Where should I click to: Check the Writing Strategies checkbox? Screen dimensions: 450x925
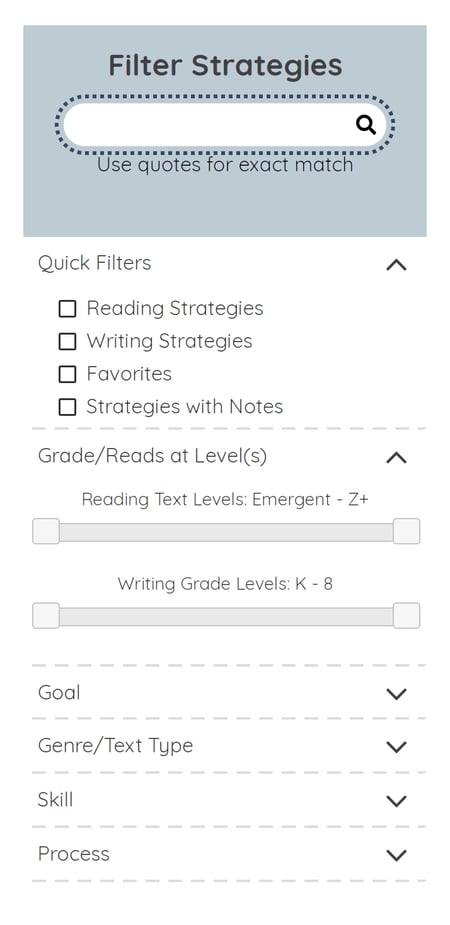coord(67,341)
